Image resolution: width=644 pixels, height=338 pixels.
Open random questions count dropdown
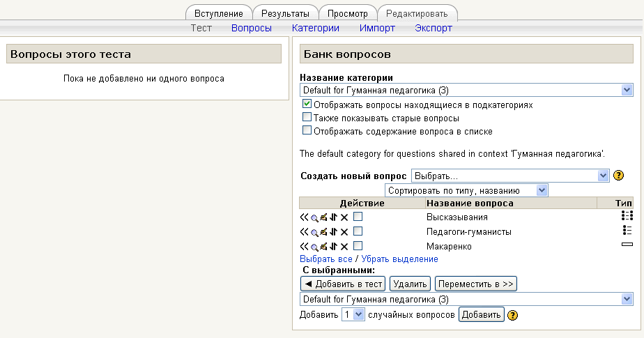point(353,315)
